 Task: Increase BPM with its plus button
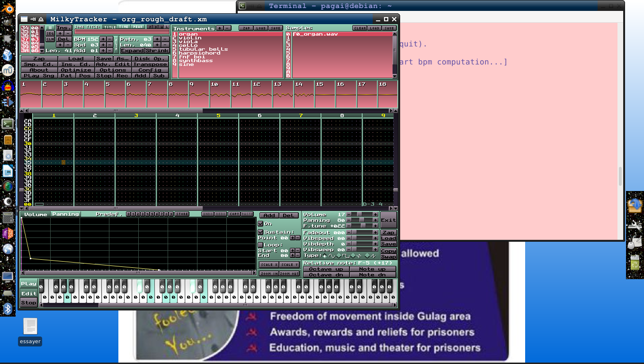coord(103,39)
